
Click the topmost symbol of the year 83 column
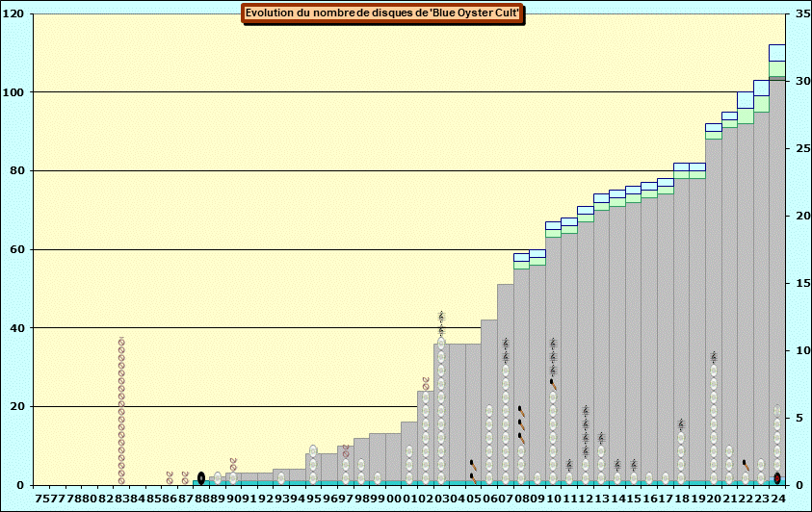(x=121, y=341)
